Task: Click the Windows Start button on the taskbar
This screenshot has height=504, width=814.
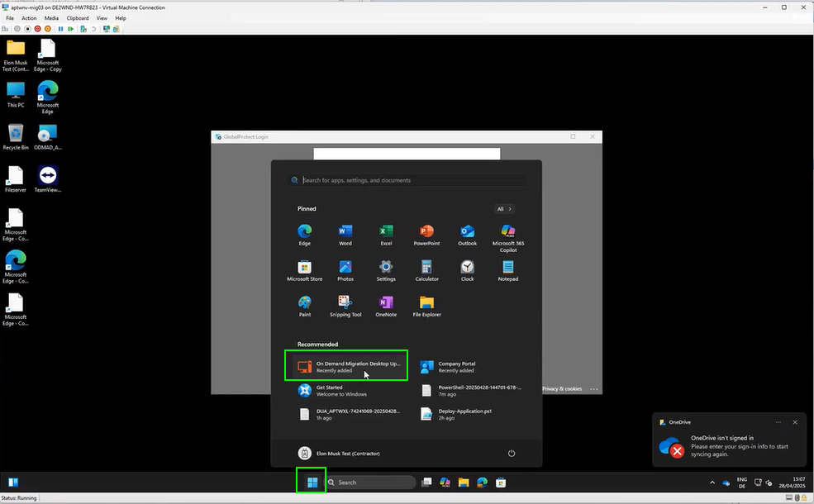Action: pos(312,483)
